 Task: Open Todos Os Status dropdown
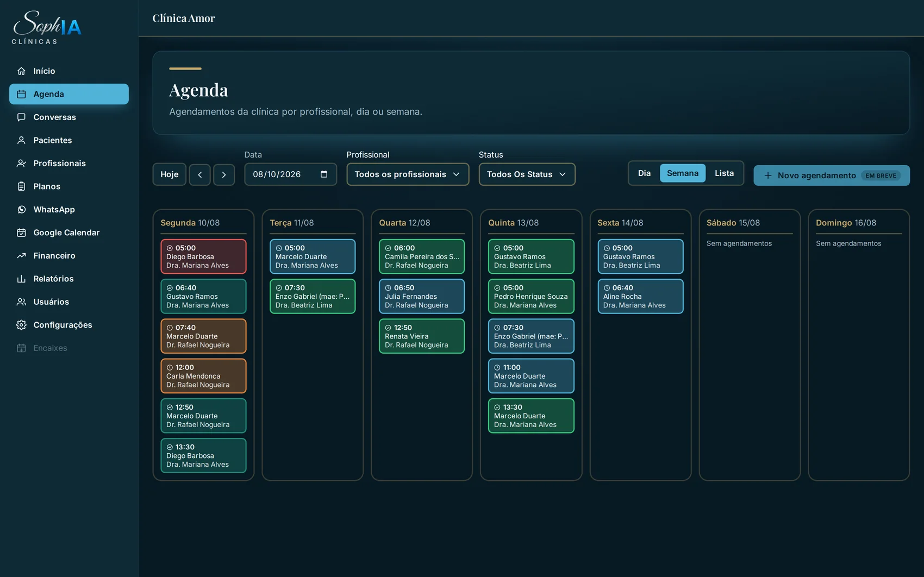pyautogui.click(x=527, y=174)
